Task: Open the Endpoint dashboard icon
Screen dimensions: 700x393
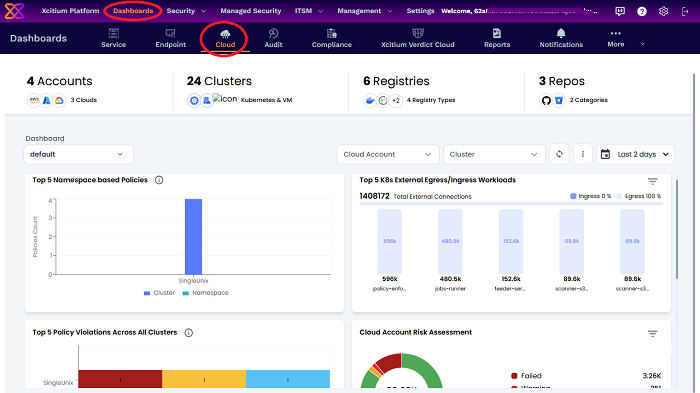Action: click(x=170, y=33)
